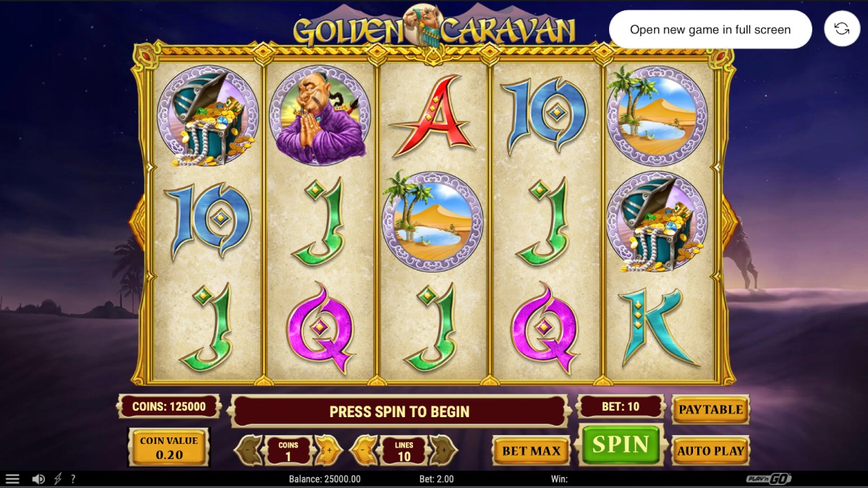The image size is (868, 488).
Task: Decrease the Coins amount with minus arrow
Action: coord(249,450)
